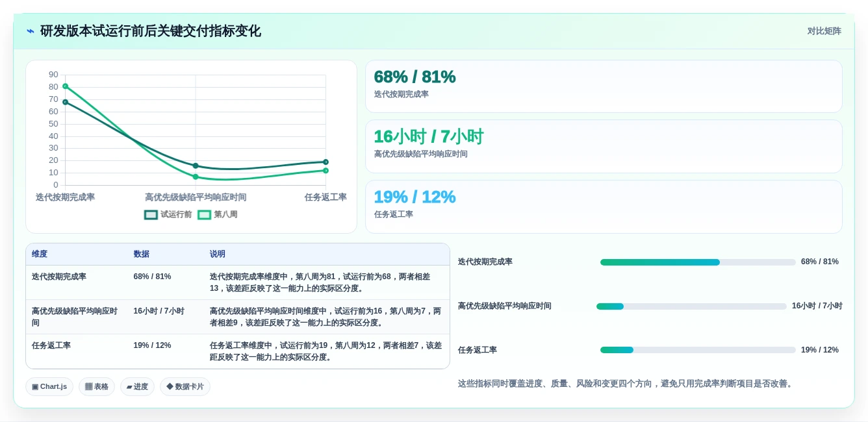The width and height of the screenshot is (868, 422).
Task: Click the 迭代按期完成率 progress bar
Action: point(698,262)
